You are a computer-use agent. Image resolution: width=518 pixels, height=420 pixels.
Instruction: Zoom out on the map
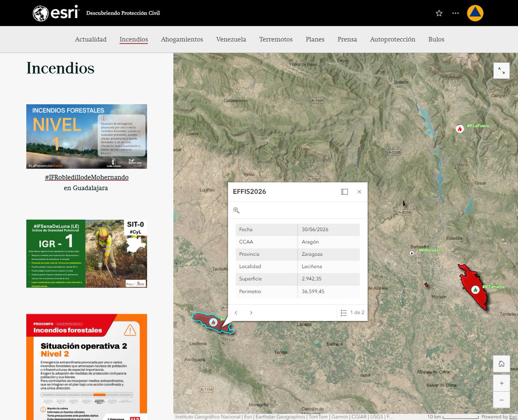(501, 400)
